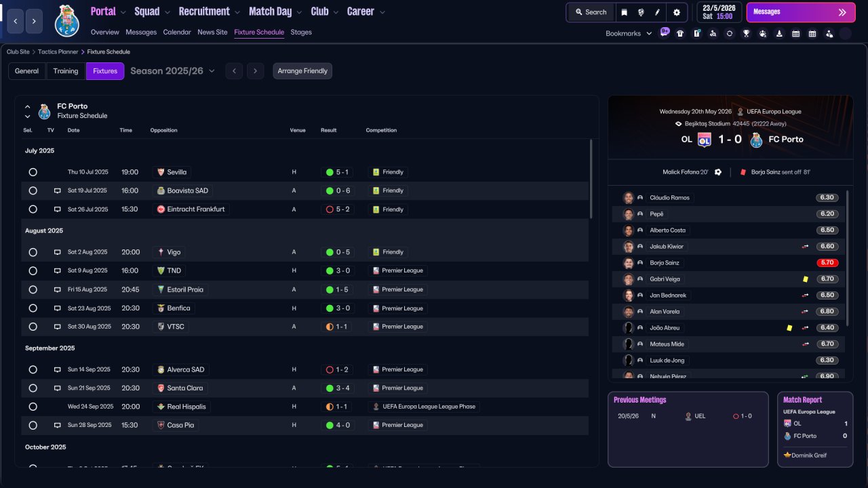This screenshot has width=868, height=488.
Task: Open the News Site tab
Action: 212,33
